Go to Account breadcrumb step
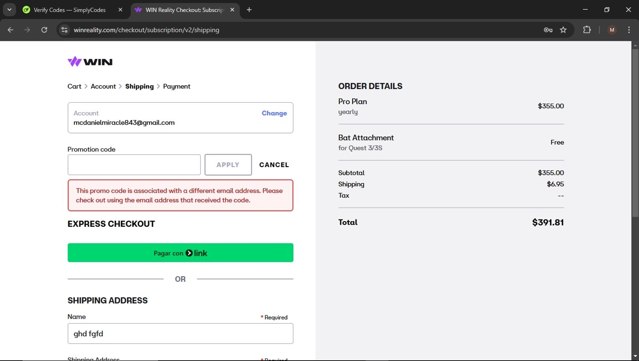This screenshot has width=639, height=361. 103,86
